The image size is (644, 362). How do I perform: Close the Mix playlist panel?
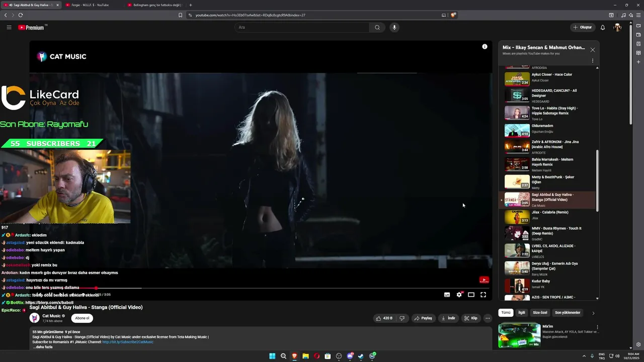tap(593, 50)
